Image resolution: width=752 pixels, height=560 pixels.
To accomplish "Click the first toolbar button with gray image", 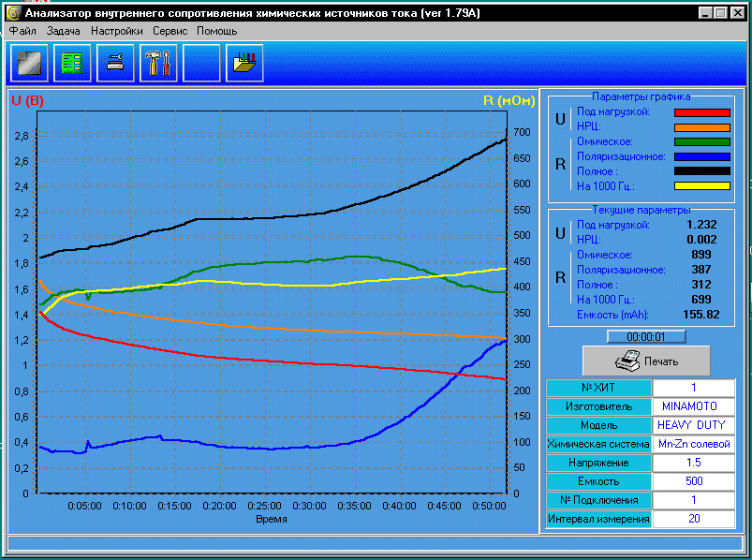I will coord(29,63).
